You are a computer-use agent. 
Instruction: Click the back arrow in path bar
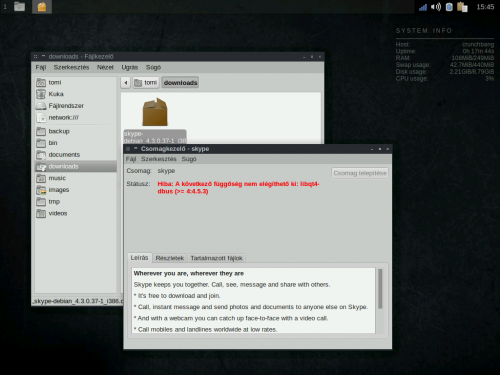coord(126,83)
